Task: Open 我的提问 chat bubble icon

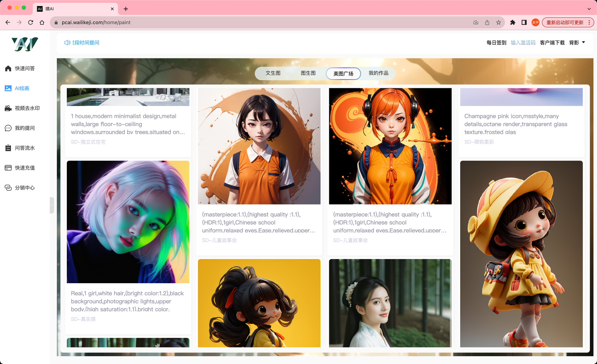Action: coord(8,128)
